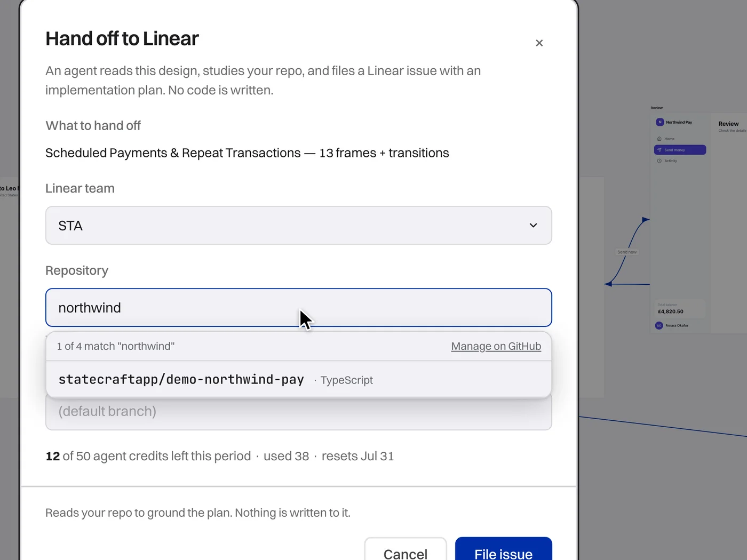This screenshot has height=560, width=747.
Task: Click the agent credits remaining text
Action: (220, 456)
